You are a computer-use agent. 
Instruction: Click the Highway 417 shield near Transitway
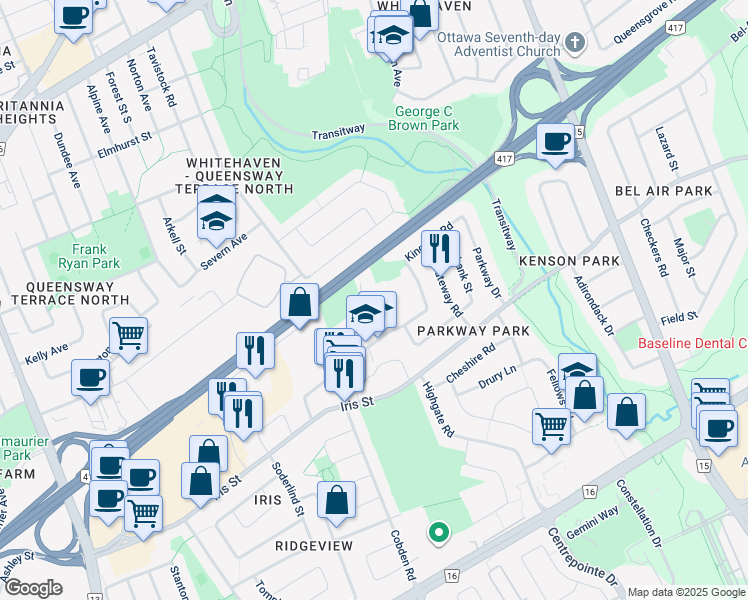[x=504, y=158]
